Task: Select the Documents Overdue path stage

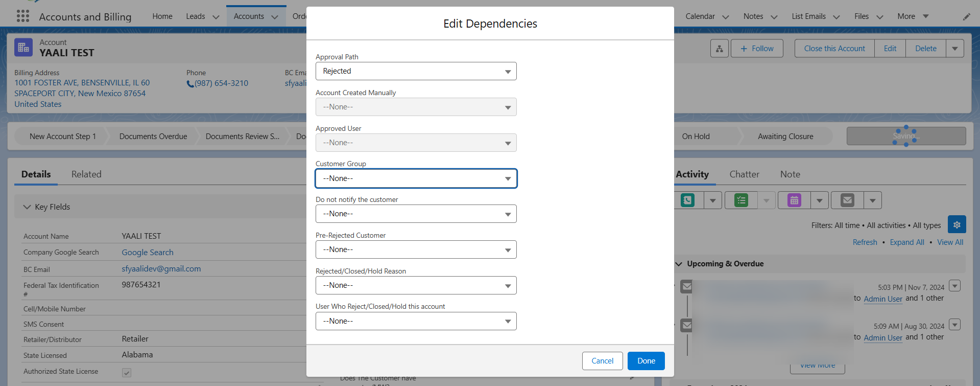Action: coord(153,137)
